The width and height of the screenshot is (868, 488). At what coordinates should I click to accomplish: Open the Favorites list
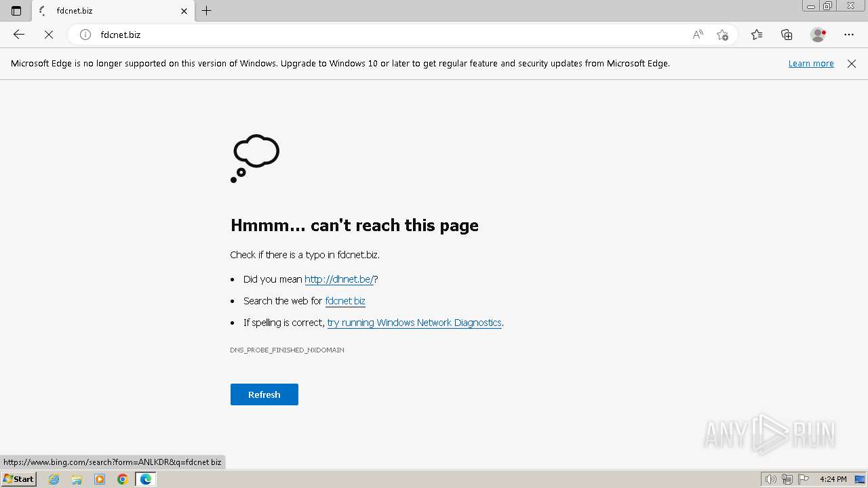[757, 35]
